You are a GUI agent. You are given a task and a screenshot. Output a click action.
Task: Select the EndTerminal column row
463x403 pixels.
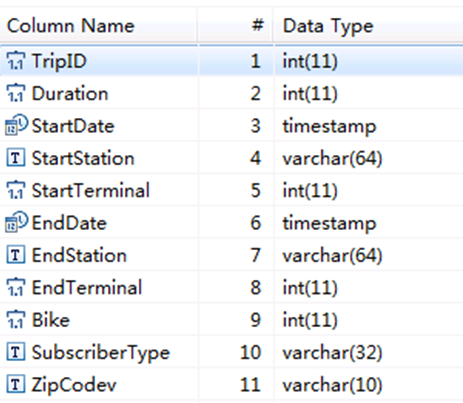231,287
